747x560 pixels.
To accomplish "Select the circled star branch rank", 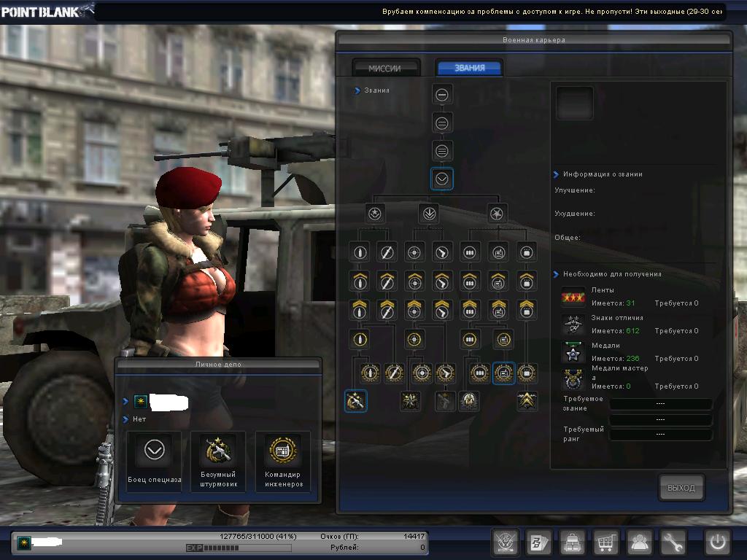I will [x=374, y=214].
